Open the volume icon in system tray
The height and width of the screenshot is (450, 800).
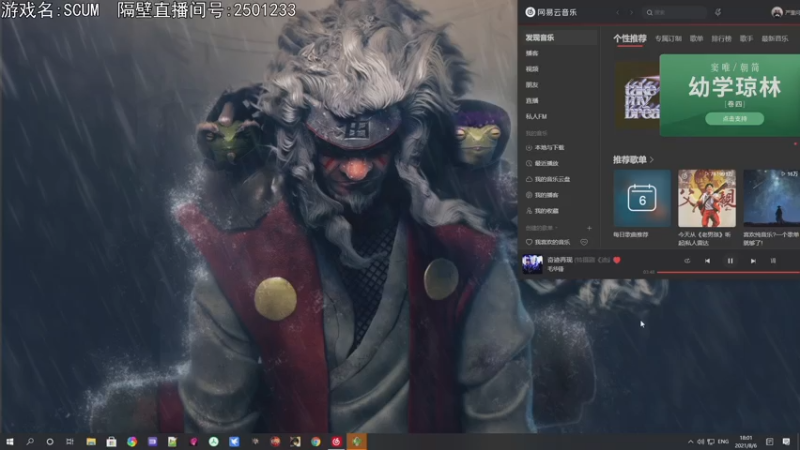tap(701, 442)
